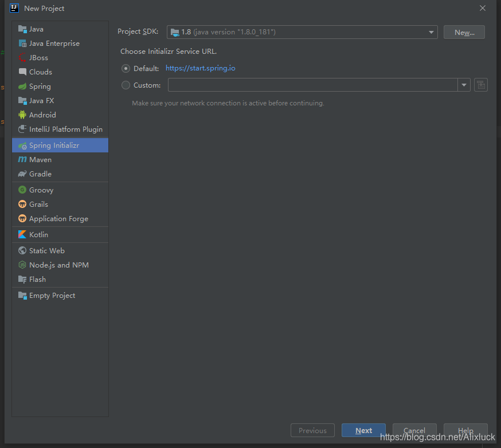This screenshot has height=448, width=501.
Task: Select the 'JBoss' row text
Action: (38, 58)
